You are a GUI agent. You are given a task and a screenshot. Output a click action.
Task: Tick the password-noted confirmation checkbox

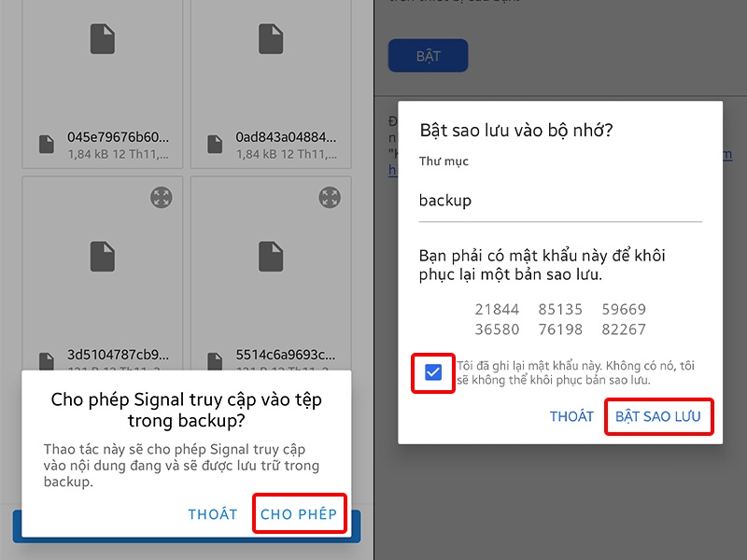pyautogui.click(x=433, y=372)
